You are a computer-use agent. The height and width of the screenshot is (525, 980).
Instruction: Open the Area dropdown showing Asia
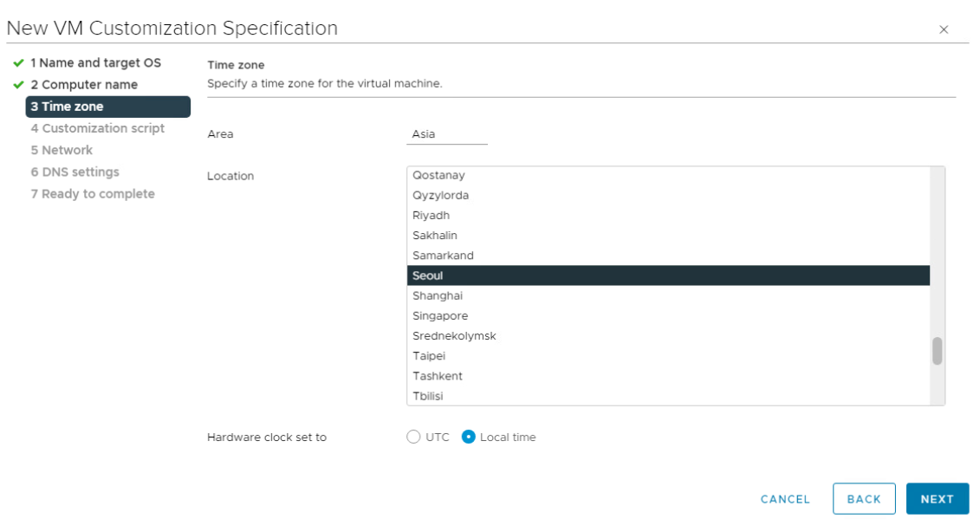(x=446, y=134)
